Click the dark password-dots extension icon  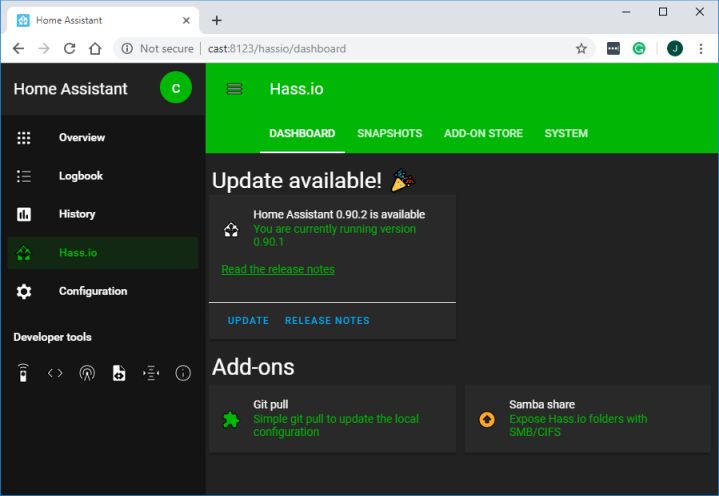point(613,48)
